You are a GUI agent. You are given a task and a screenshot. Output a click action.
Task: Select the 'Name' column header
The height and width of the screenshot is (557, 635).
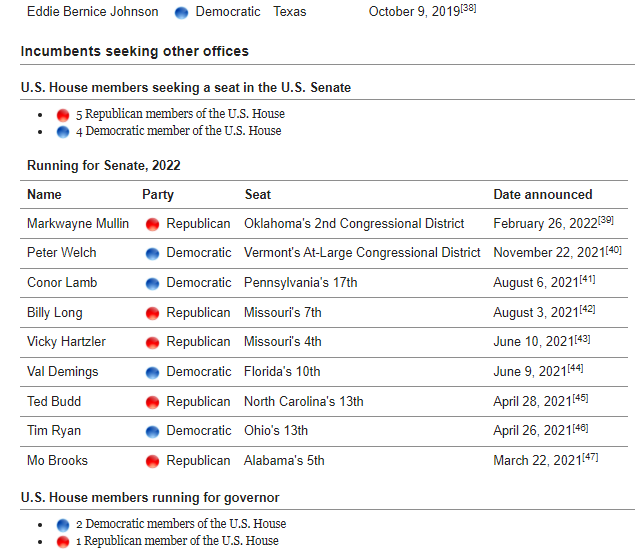tap(44, 194)
